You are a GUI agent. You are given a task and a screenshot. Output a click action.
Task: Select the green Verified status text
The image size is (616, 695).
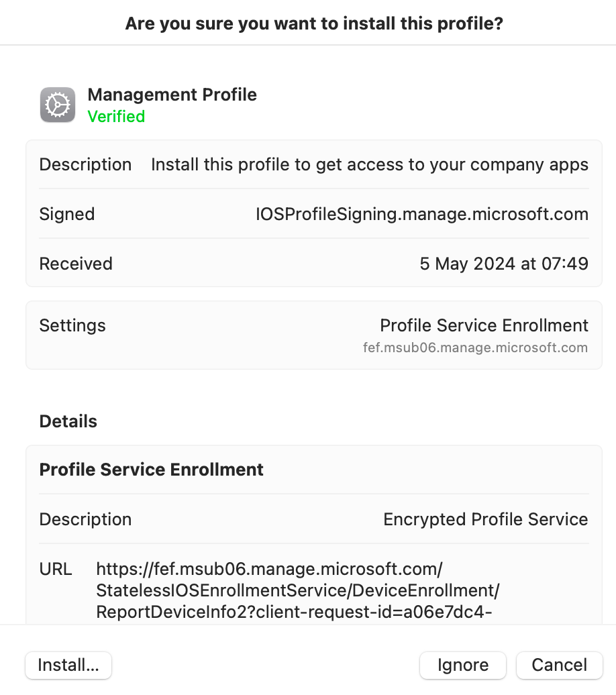pos(116,117)
